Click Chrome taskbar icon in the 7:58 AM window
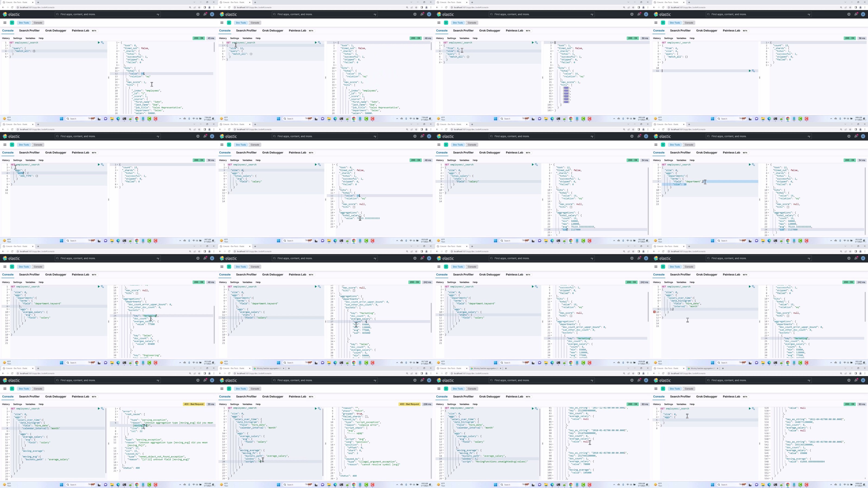Screen dimensions: 868x488 coord(137,118)
